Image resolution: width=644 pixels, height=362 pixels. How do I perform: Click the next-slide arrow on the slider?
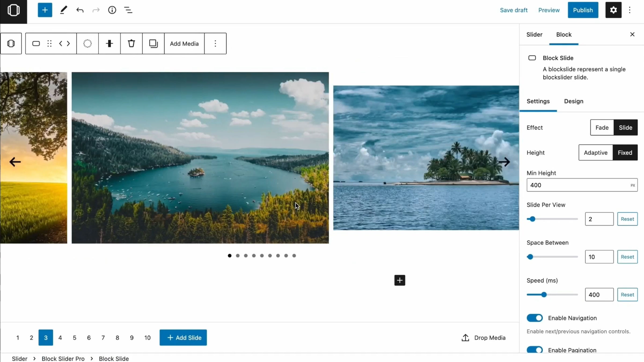[x=505, y=162]
